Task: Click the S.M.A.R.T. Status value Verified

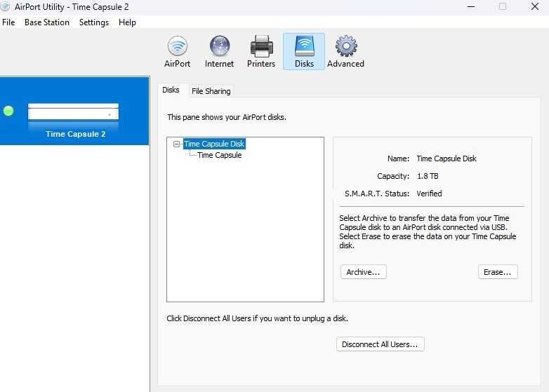Action: tap(429, 194)
